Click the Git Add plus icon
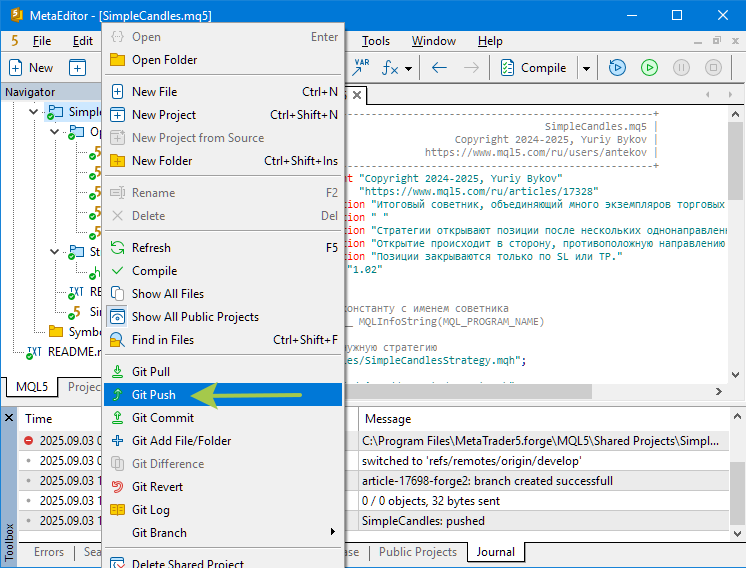This screenshot has height=568, width=746. 118,441
